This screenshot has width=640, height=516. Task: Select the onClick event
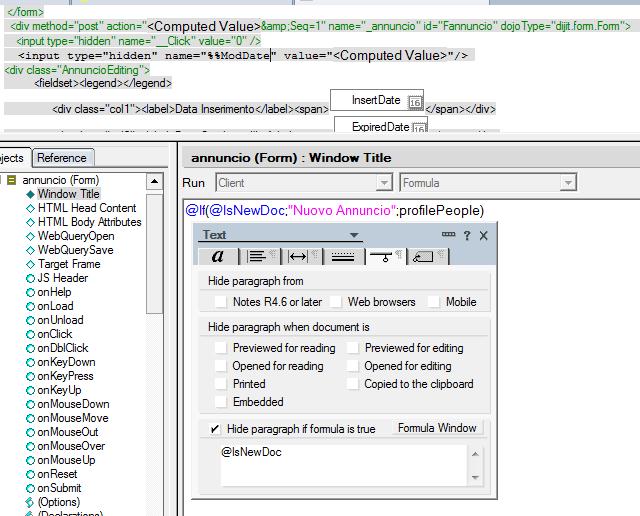[55, 334]
